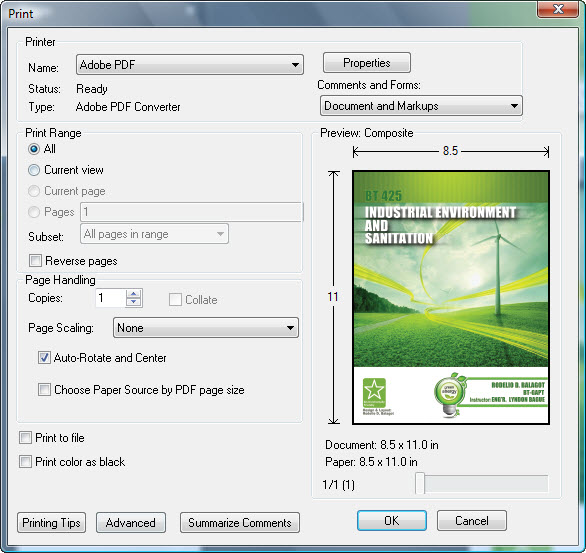This screenshot has width=586, height=553.
Task: Select the Current view radio button
Action: point(34,170)
